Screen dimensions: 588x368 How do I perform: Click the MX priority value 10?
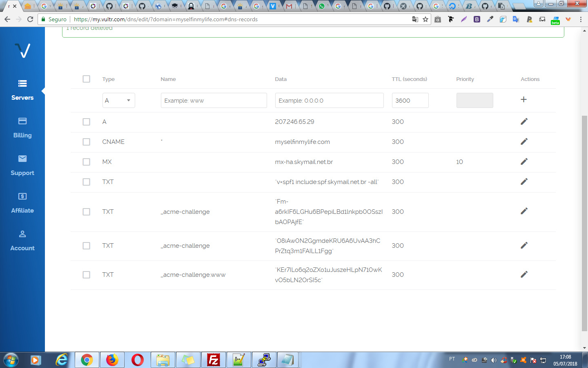[459, 162]
